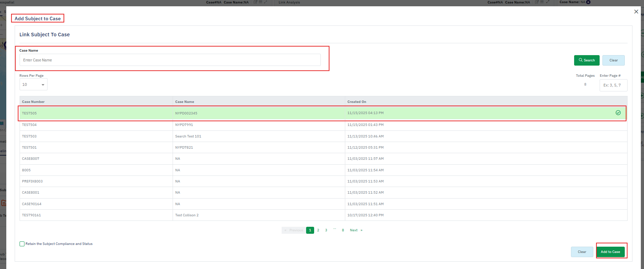Open the Rows Per Page dropdown
The width and height of the screenshot is (644, 269).
[x=34, y=84]
